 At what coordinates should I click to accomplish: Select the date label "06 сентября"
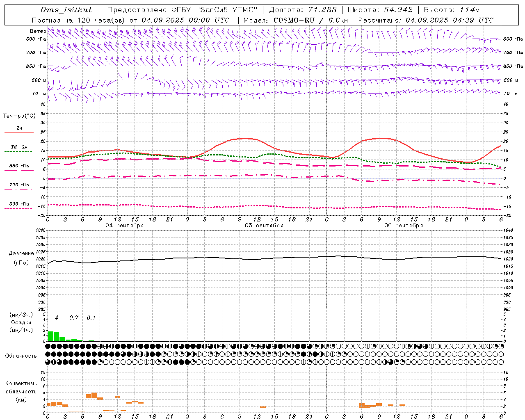pos(404,226)
